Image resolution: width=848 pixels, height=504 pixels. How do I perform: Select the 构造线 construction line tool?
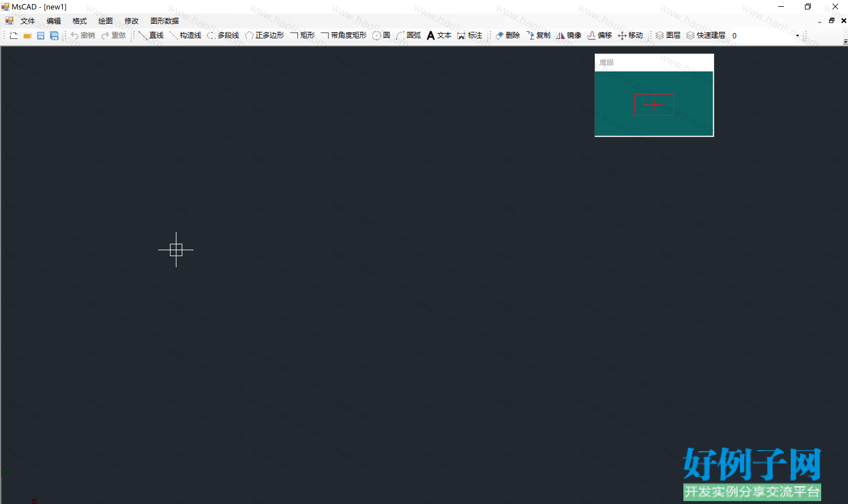coord(185,35)
